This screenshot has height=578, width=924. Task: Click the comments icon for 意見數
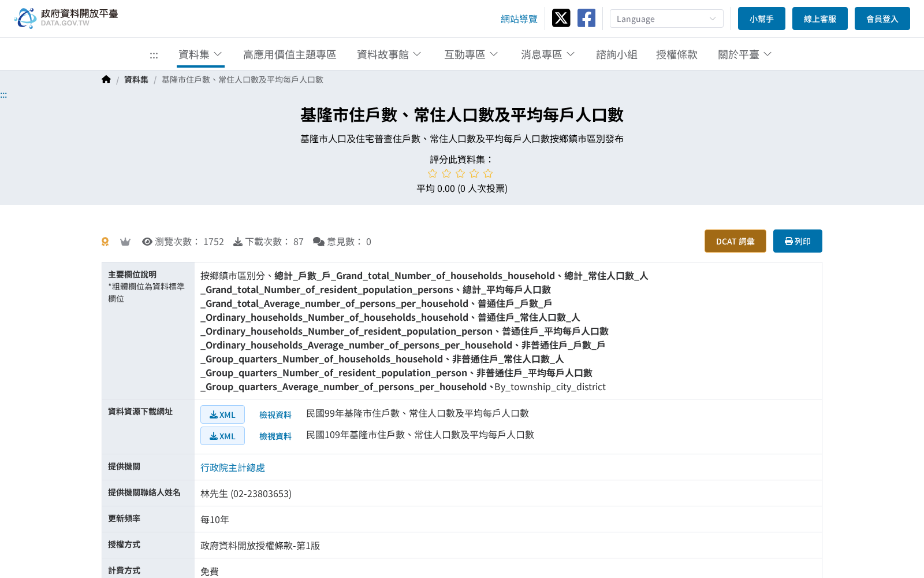[319, 242]
